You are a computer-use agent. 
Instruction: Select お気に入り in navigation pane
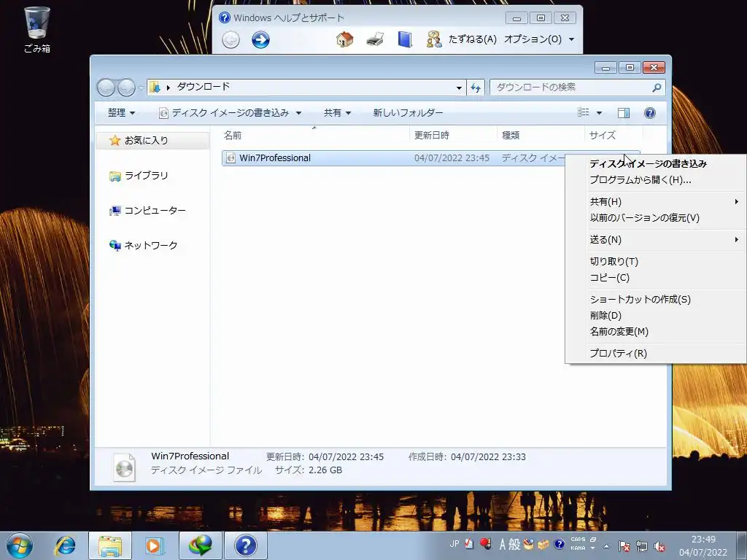tap(152, 141)
